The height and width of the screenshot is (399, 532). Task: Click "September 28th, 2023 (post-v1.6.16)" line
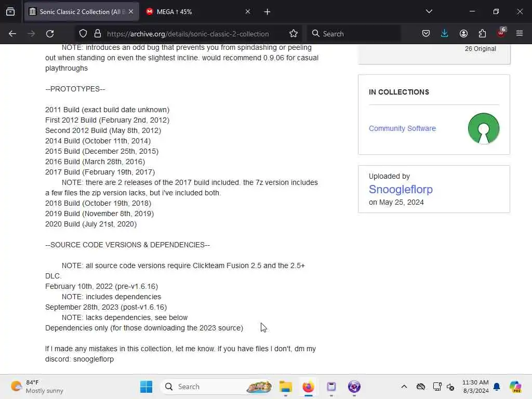pyautogui.click(x=106, y=307)
